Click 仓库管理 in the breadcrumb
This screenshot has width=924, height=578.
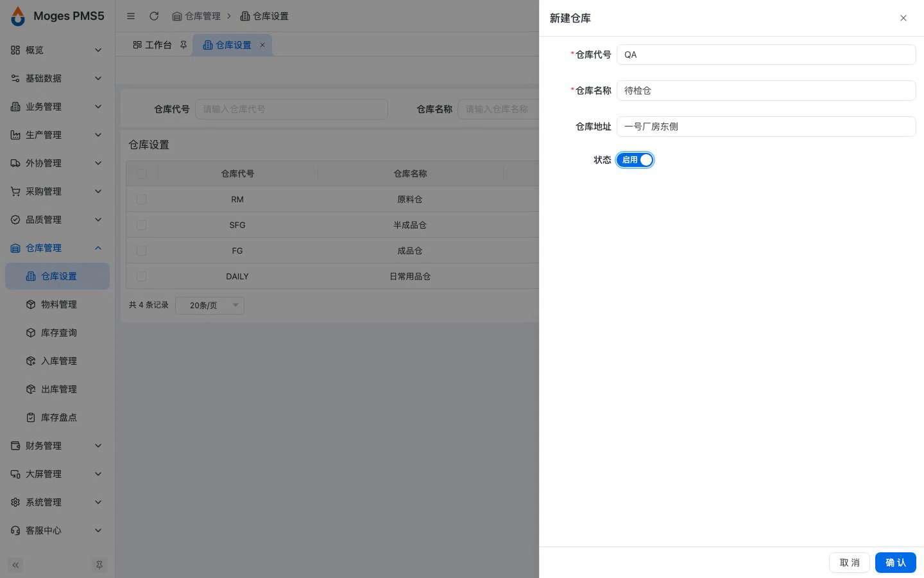(196, 16)
